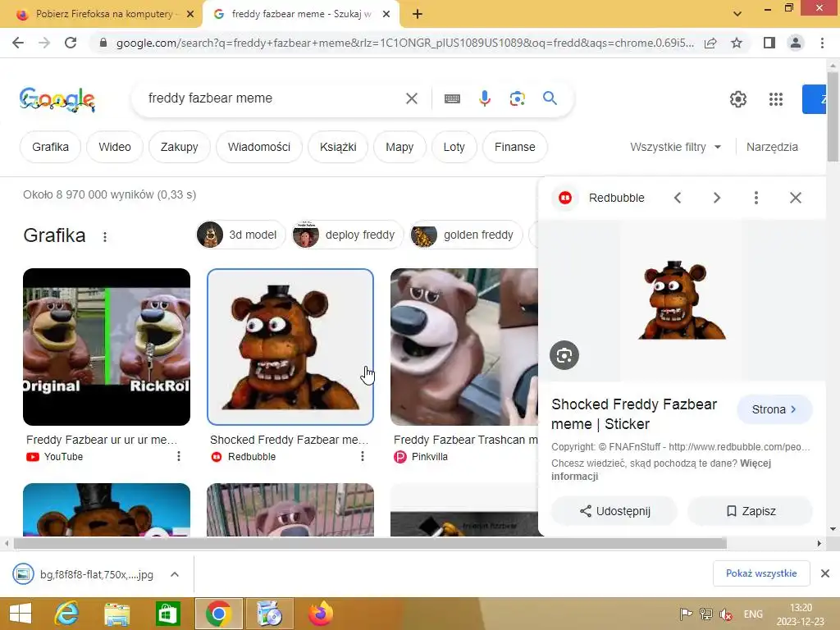Open the on-screen keyboard icon
This screenshot has height=630, width=840.
click(452, 98)
